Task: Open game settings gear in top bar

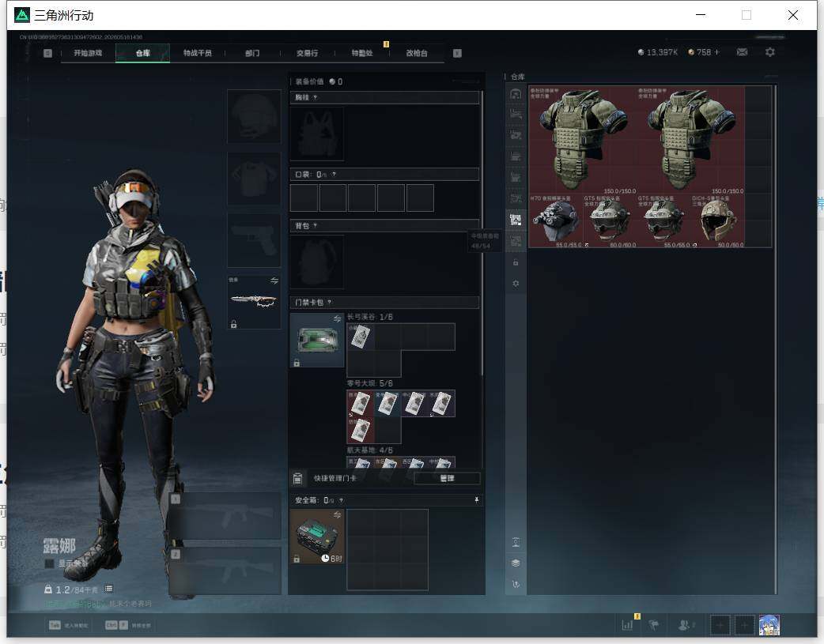Action: [x=770, y=52]
